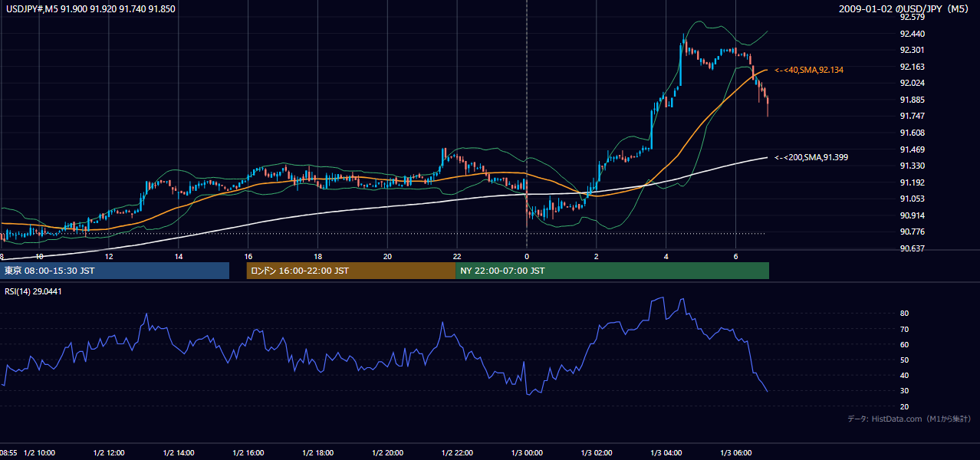
Task: Click the 1/3 06:00 time axis label
Action: pyautogui.click(x=735, y=452)
